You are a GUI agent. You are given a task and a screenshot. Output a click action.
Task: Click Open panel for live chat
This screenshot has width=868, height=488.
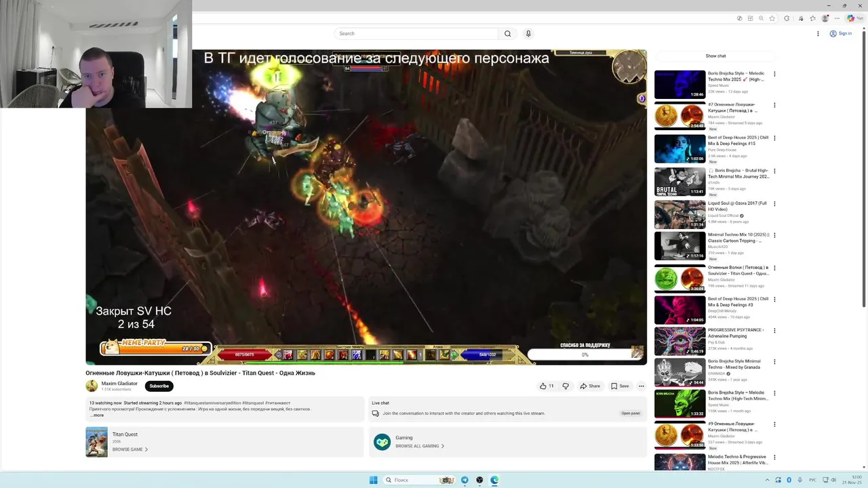[x=631, y=413]
